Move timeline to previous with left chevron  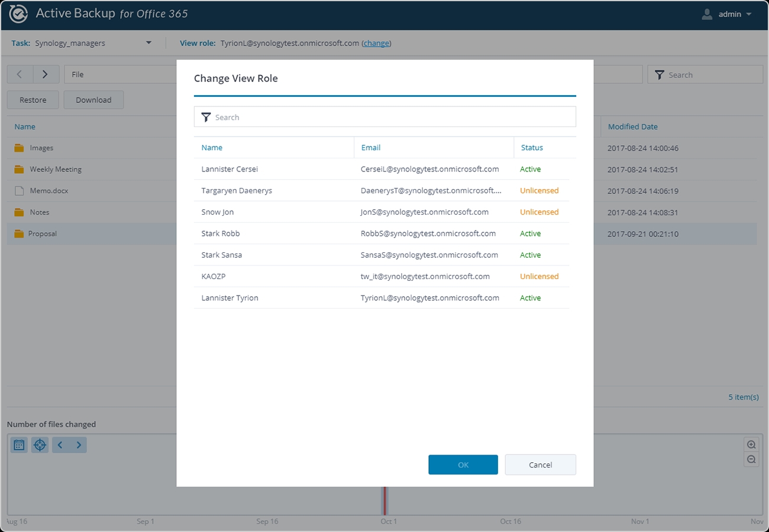pyautogui.click(x=60, y=445)
